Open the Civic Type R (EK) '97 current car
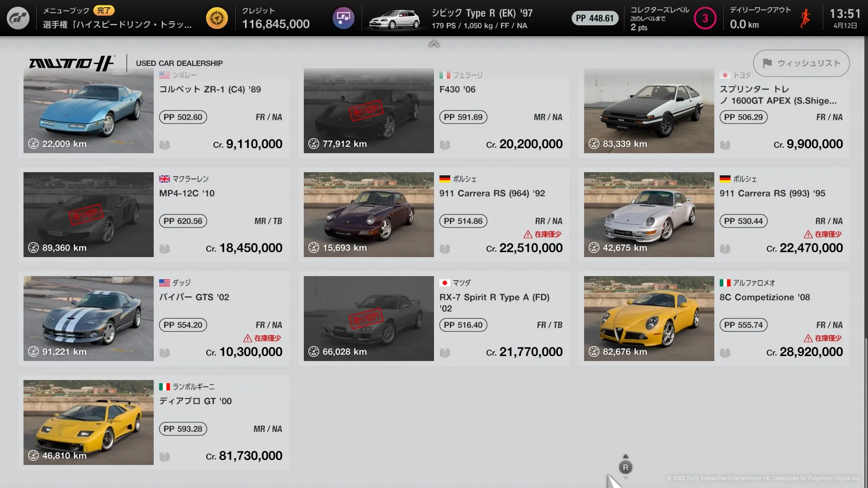Image resolution: width=868 pixels, height=488 pixels. tap(450, 19)
